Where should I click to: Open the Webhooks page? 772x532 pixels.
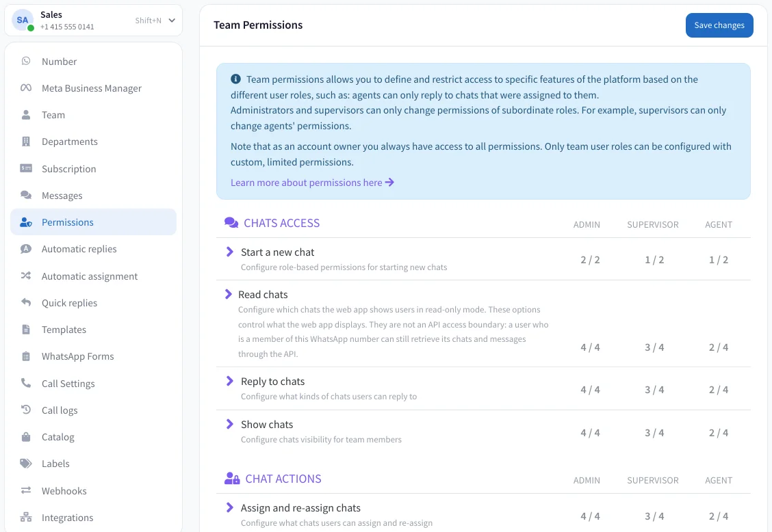click(94, 491)
